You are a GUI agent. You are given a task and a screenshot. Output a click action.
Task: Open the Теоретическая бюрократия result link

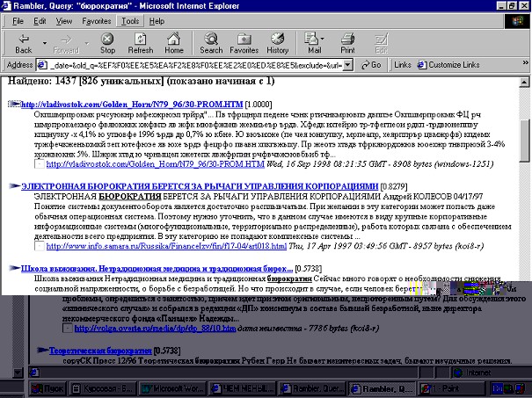(x=100, y=351)
